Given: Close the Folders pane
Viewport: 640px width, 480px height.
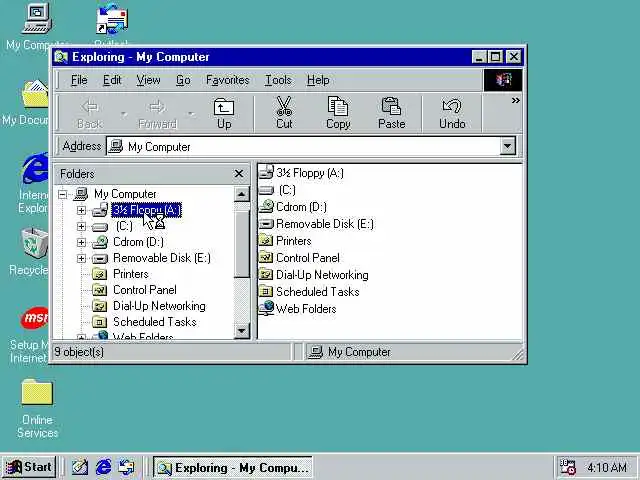Looking at the screenshot, I should click(239, 174).
